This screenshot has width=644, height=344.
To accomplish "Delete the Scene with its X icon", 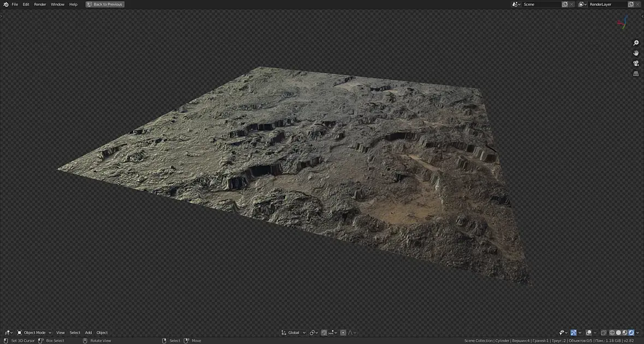I will click(572, 4).
